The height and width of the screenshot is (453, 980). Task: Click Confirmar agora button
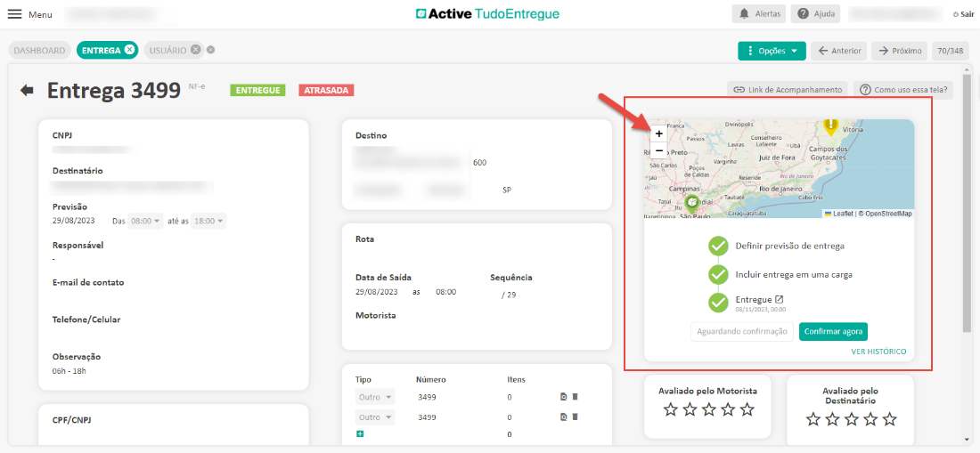(x=833, y=331)
